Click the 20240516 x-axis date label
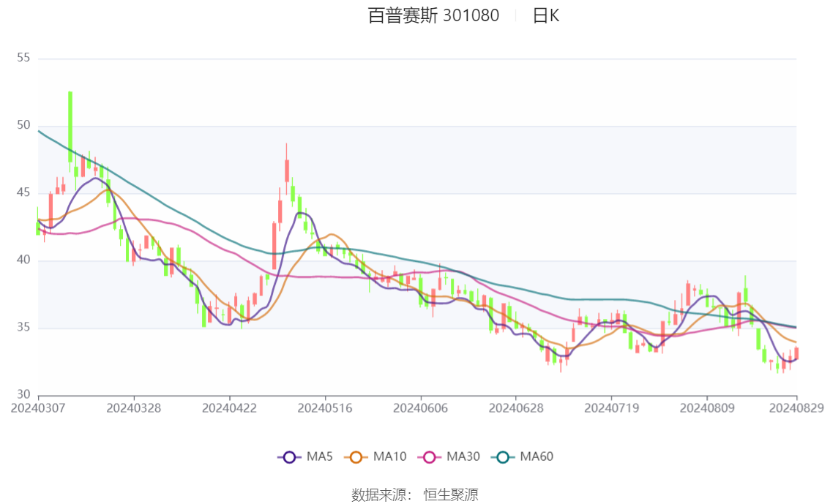The image size is (830, 504). 325,408
